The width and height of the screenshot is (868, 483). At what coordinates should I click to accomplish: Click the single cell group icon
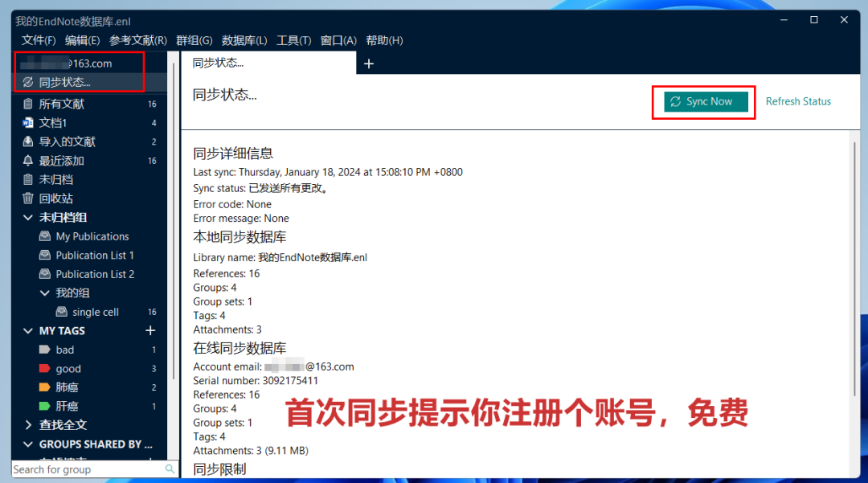[62, 312]
